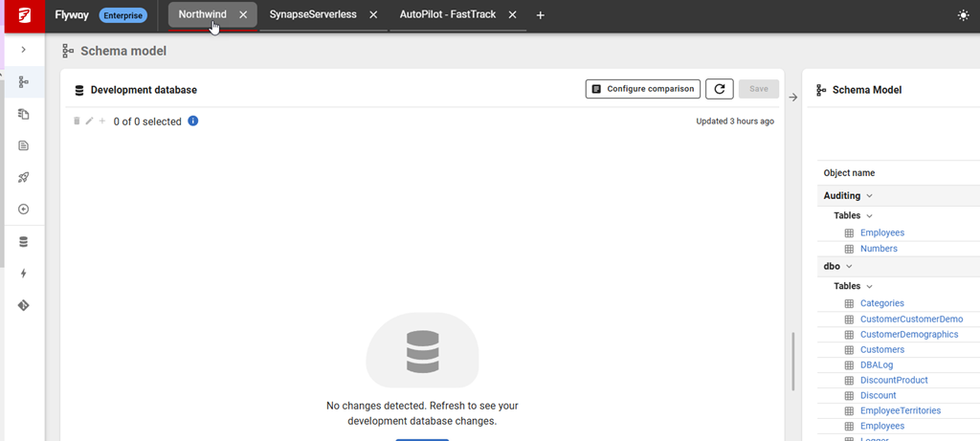Expand the left sidebar navigation chevron
This screenshot has width=980, height=441.
tap(23, 50)
